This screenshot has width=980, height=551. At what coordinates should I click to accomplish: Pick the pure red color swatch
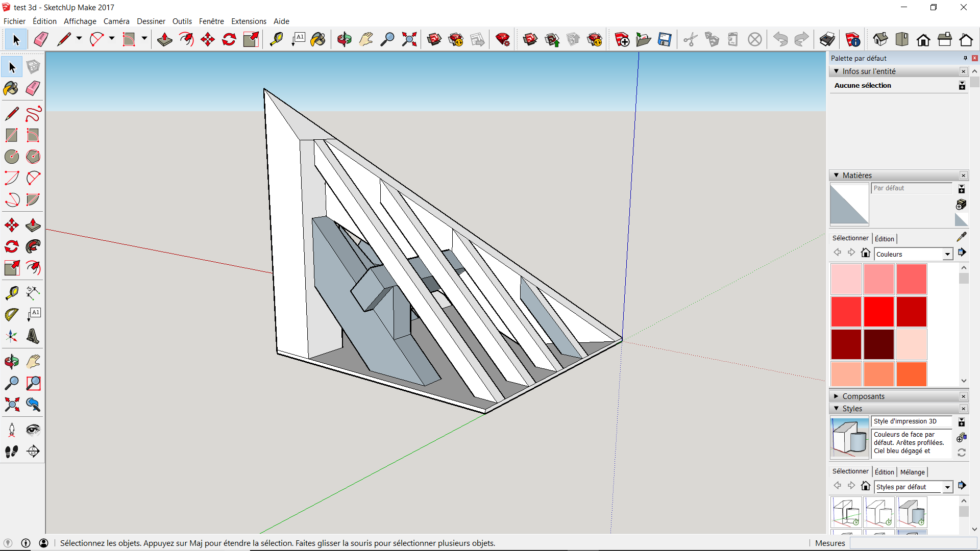(878, 311)
